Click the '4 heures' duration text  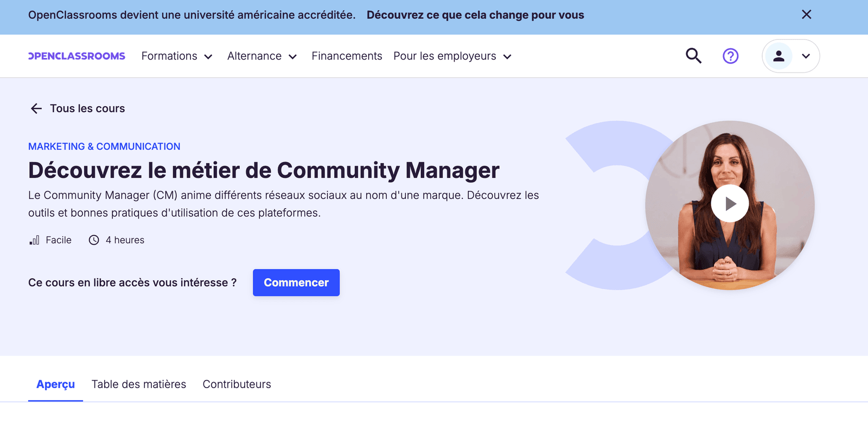[x=125, y=240]
